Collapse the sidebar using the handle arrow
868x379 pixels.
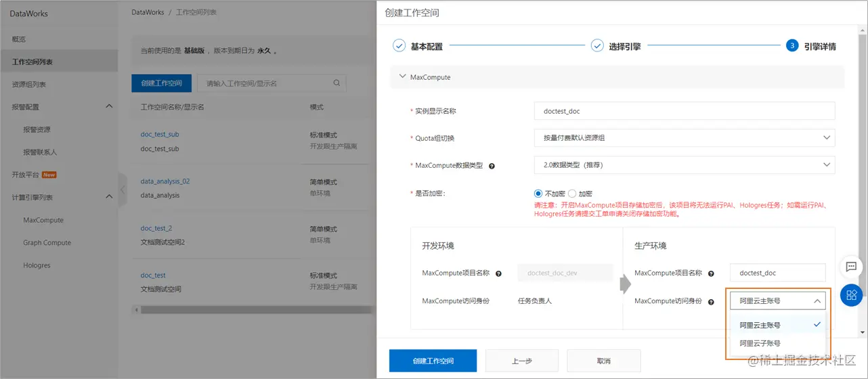point(123,191)
